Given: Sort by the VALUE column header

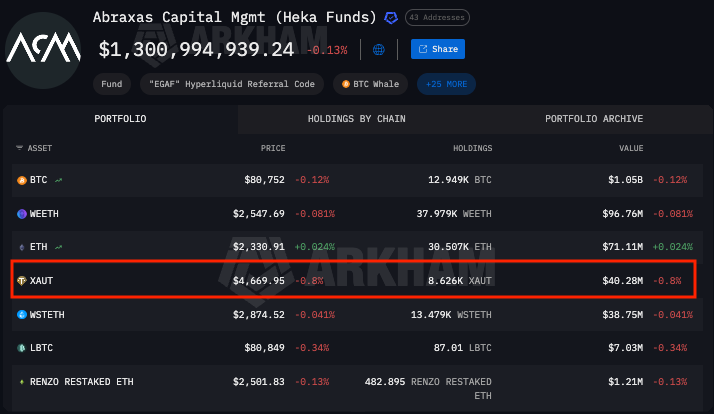Looking at the screenshot, I should [631, 148].
